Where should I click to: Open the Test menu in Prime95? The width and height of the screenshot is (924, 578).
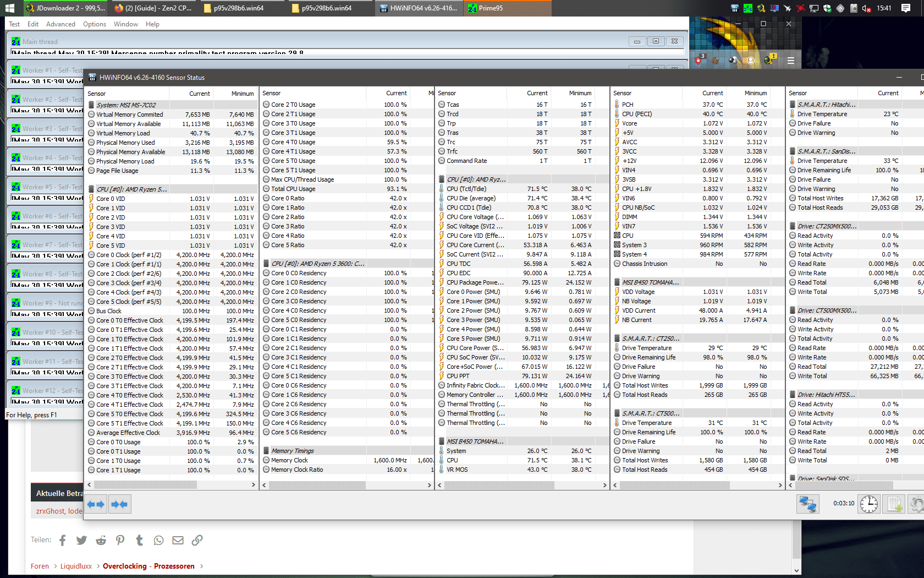point(14,24)
